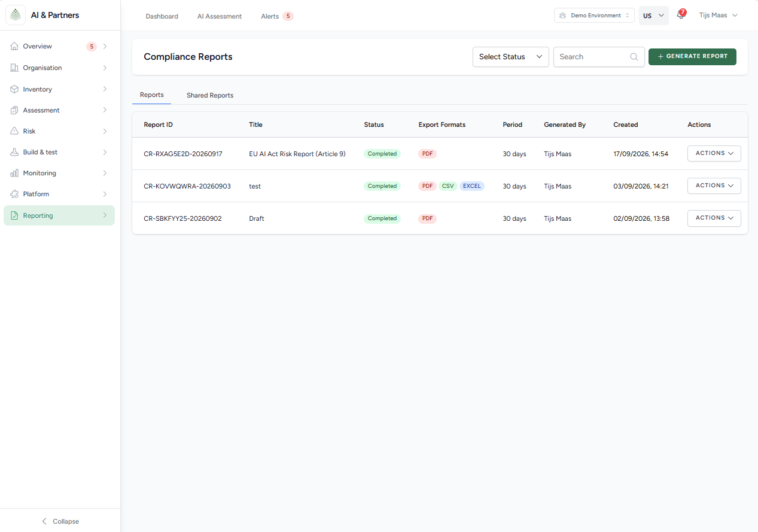Open the US region dropdown
Viewport: 758px width, 532px height.
click(x=653, y=16)
